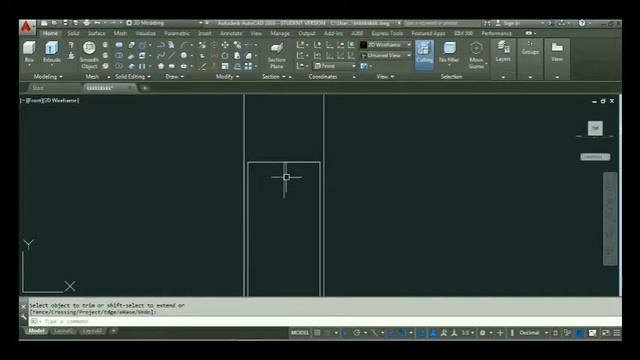Open the WCS dropdown below ViewCube

[x=595, y=157]
